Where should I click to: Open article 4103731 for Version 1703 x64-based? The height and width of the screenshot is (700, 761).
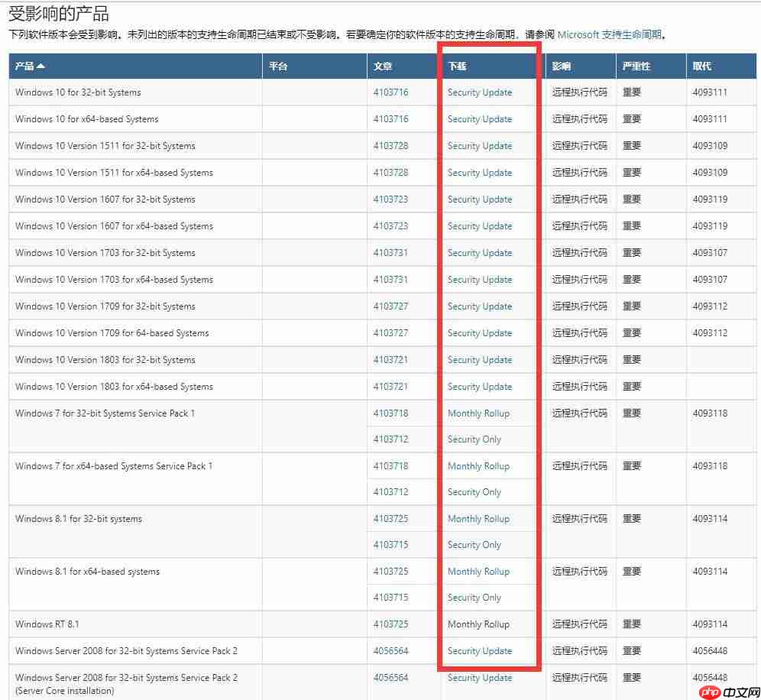390,279
